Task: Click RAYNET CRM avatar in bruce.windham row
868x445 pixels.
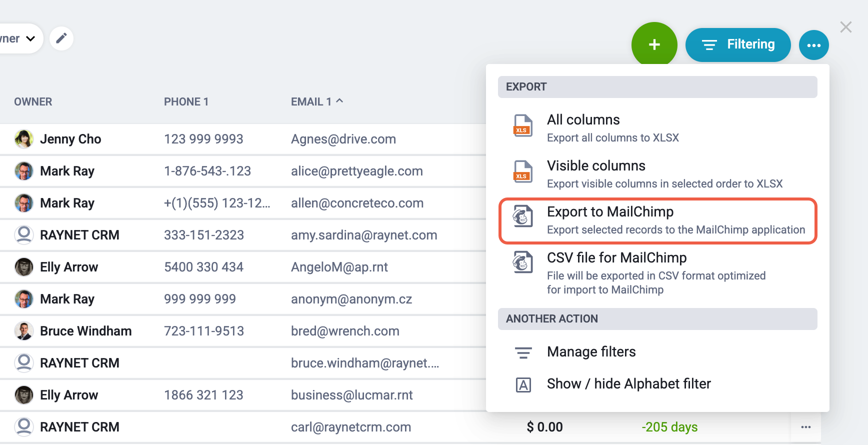Action: (x=24, y=363)
